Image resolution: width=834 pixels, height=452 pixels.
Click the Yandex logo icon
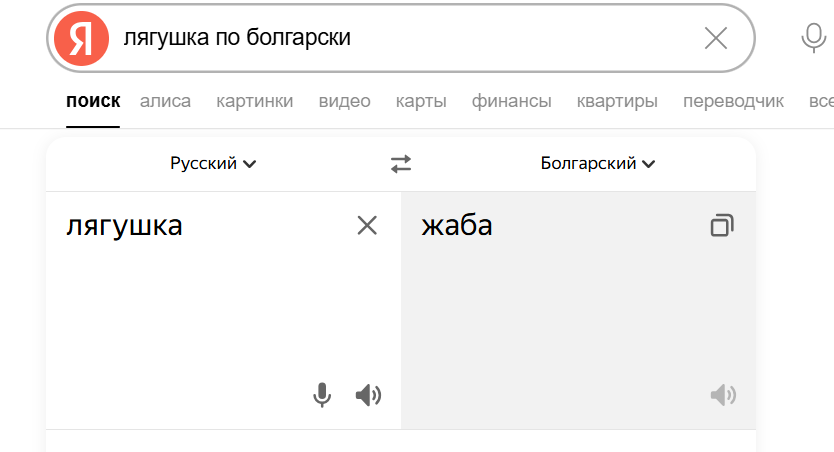click(81, 39)
